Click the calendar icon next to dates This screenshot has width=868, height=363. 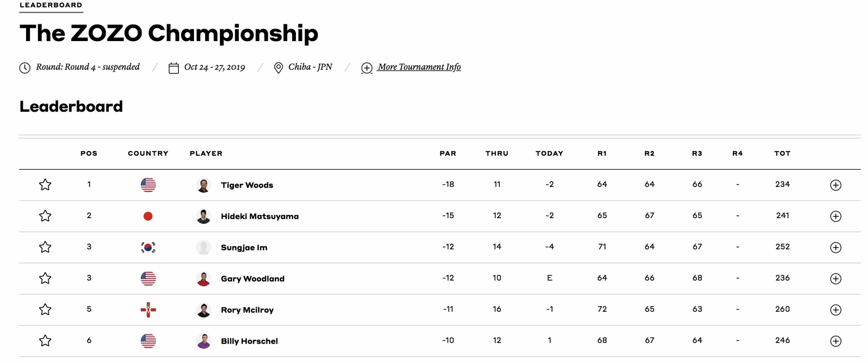click(x=174, y=68)
